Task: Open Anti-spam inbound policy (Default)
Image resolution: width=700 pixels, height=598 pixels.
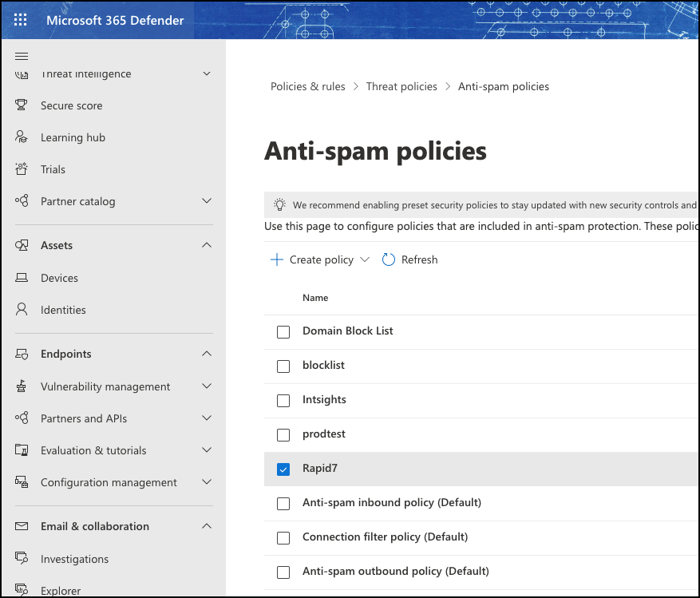Action: [391, 503]
